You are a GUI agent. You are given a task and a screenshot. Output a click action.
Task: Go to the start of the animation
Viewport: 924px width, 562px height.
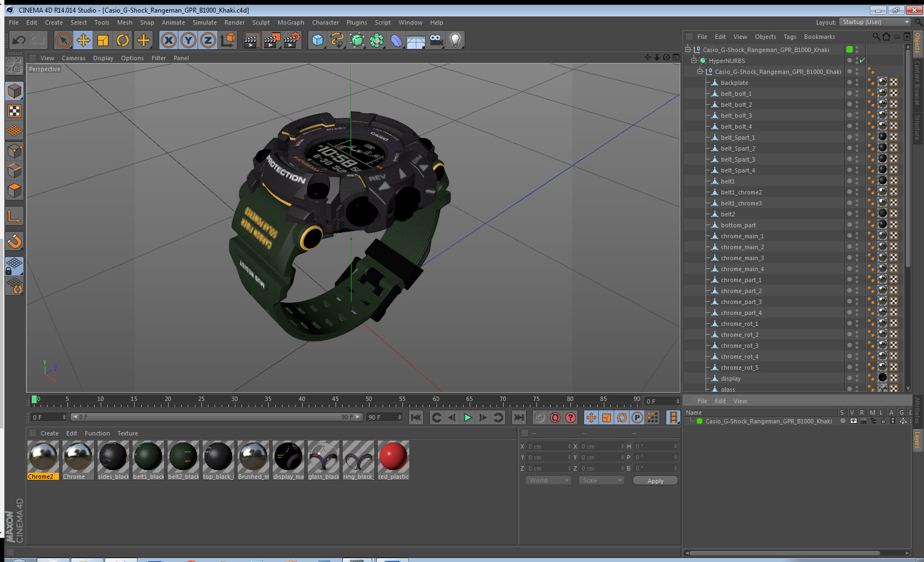(416, 417)
